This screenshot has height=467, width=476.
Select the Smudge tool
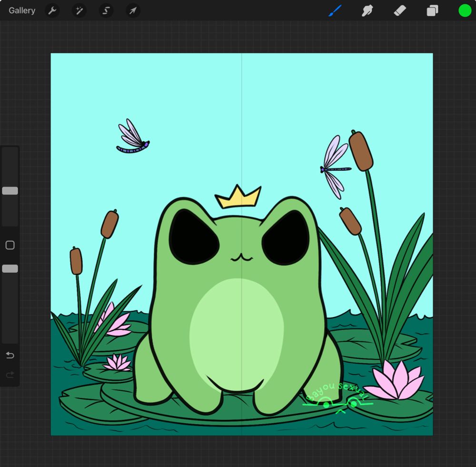[x=367, y=10]
